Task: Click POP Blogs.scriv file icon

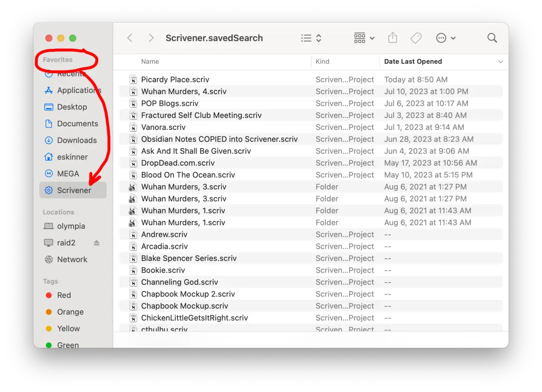Action: coord(133,103)
